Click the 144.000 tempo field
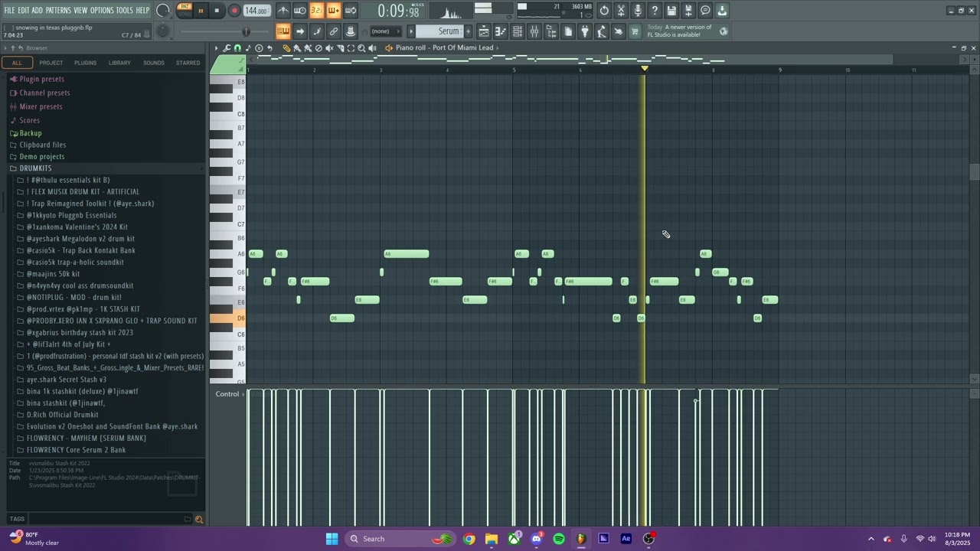 click(x=256, y=11)
